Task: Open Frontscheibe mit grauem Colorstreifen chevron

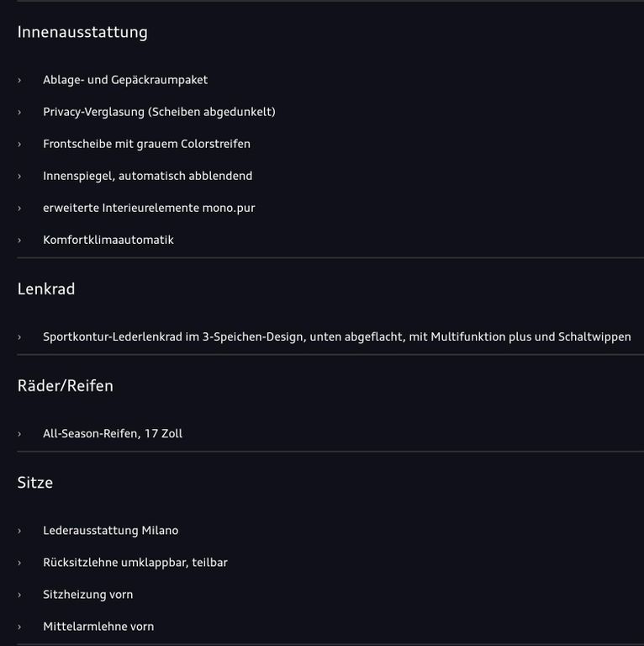Action: coord(19,144)
